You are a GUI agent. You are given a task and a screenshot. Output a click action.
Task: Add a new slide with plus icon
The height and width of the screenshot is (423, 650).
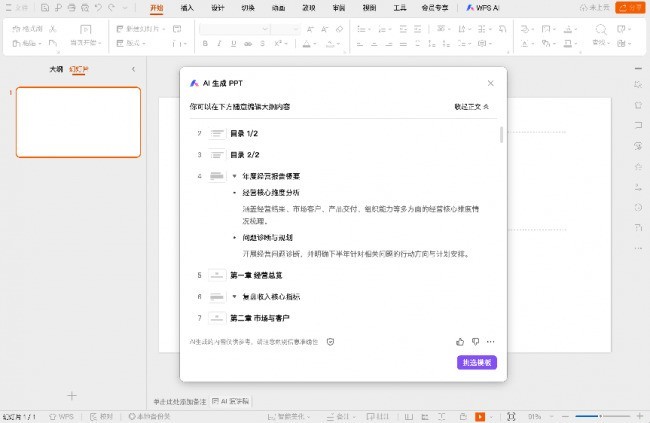[x=72, y=396]
